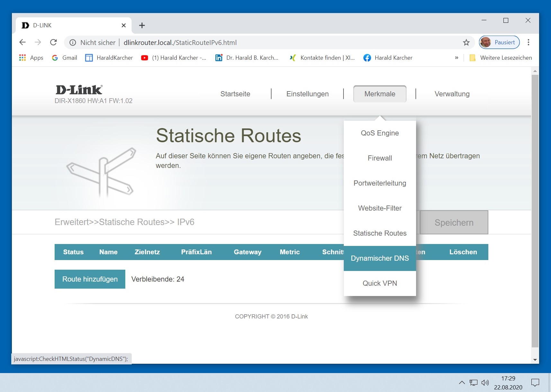Select Portweiterleitung in the dropdown

tap(380, 183)
